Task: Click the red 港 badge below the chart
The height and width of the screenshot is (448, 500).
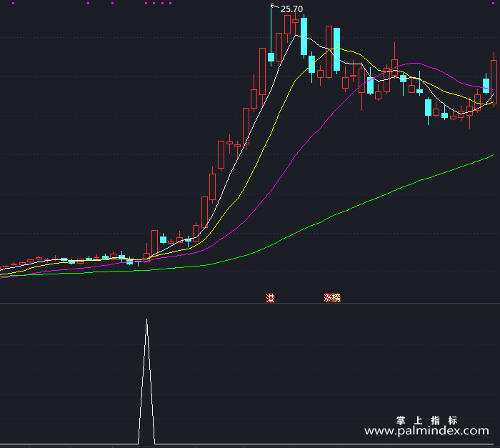Action: click(x=270, y=298)
